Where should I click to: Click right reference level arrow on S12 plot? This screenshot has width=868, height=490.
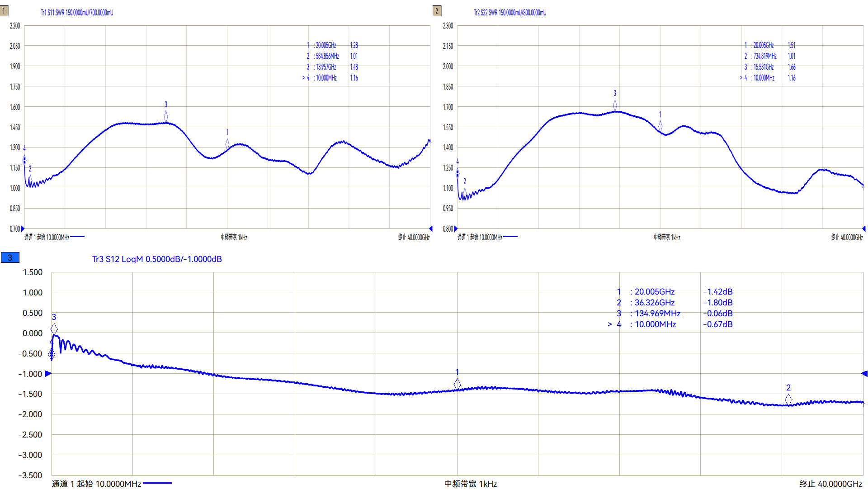pos(864,374)
